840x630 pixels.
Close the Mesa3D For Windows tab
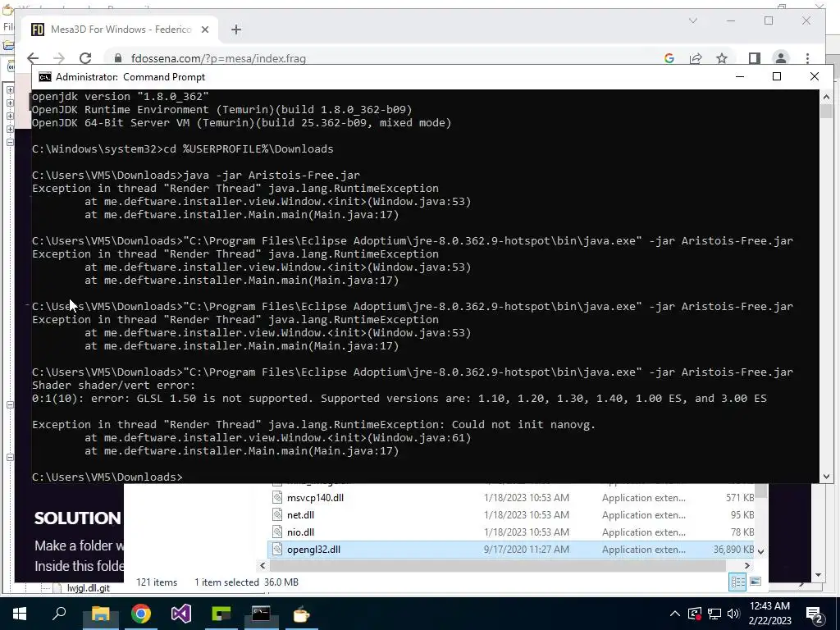pyautogui.click(x=204, y=30)
